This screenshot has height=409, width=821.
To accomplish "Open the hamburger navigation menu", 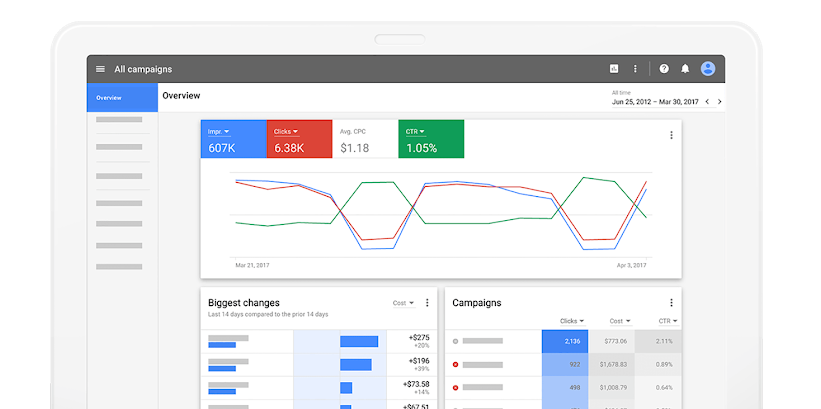I will click(100, 69).
